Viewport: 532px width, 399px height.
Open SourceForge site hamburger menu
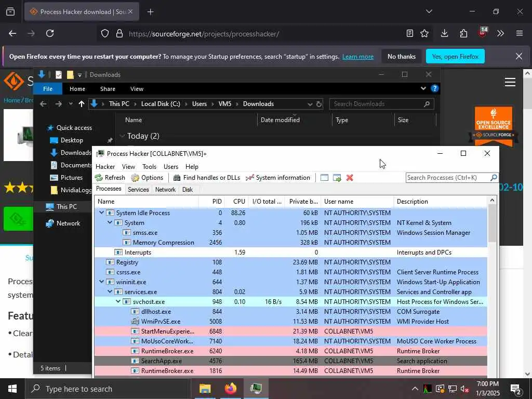coord(510,82)
